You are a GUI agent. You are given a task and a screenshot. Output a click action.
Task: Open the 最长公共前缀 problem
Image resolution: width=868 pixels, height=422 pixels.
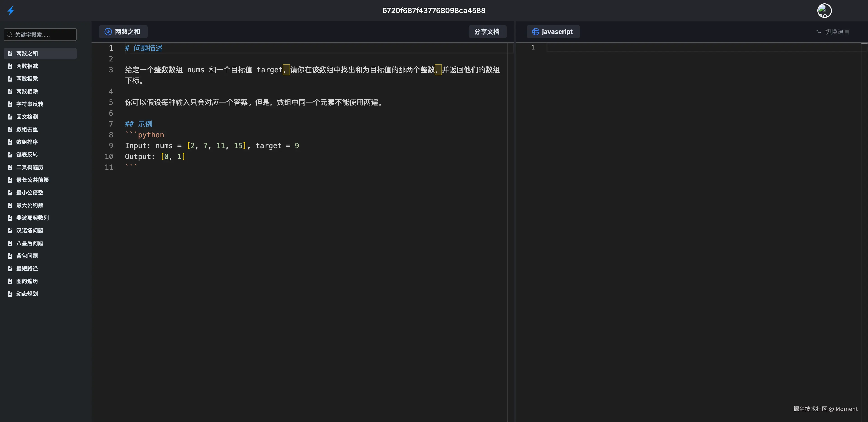tap(40, 180)
